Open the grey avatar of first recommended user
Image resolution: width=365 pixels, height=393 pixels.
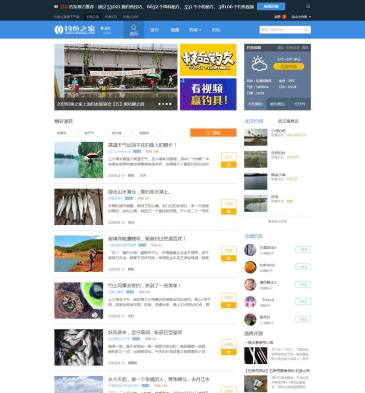(250, 250)
